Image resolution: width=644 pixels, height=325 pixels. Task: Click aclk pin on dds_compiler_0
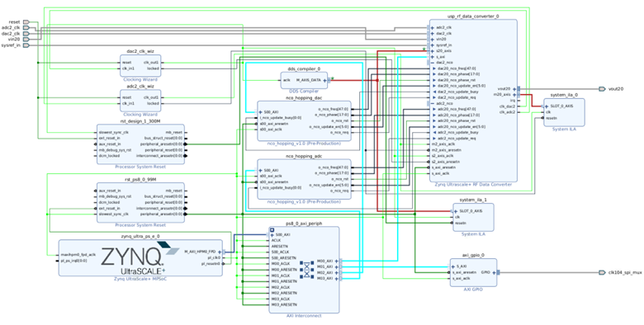286,81
